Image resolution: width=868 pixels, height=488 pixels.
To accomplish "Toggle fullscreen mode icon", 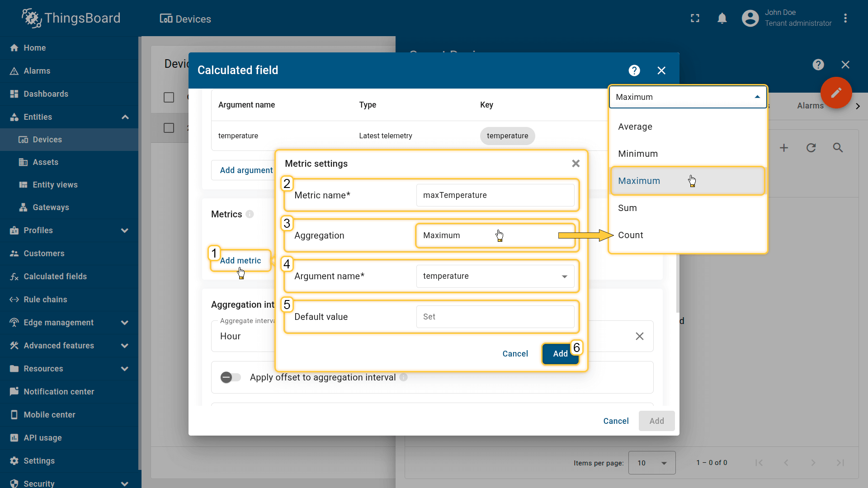I will (x=695, y=19).
